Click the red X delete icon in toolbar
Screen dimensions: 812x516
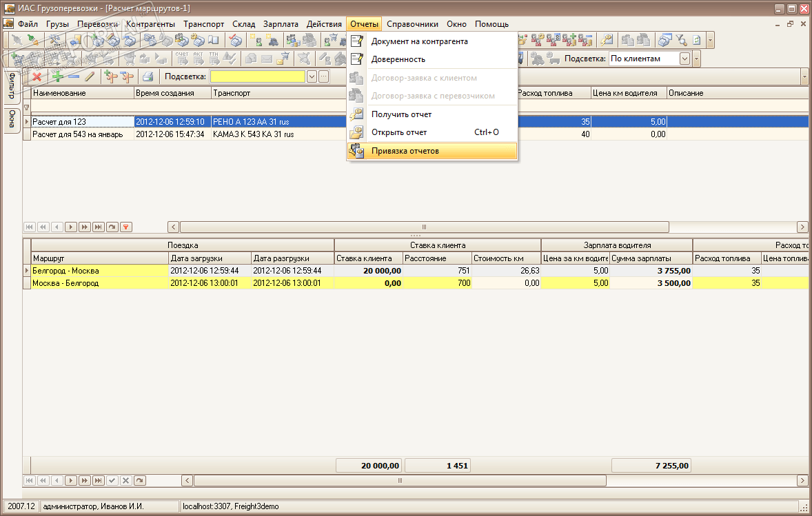(x=37, y=76)
